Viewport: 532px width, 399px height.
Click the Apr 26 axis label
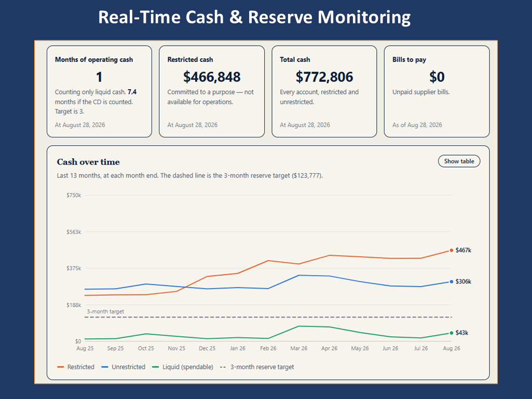click(x=329, y=348)
